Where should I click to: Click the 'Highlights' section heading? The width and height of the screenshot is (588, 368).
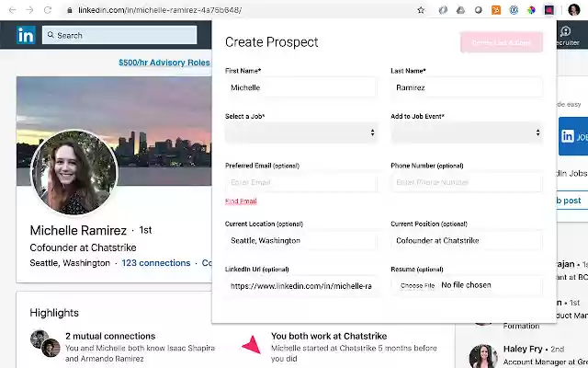coord(54,313)
